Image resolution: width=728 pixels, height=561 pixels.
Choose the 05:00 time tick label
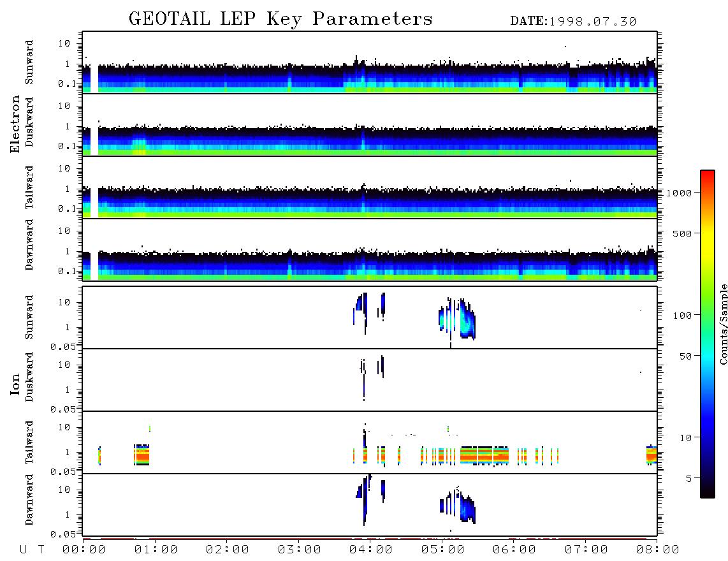(x=443, y=550)
